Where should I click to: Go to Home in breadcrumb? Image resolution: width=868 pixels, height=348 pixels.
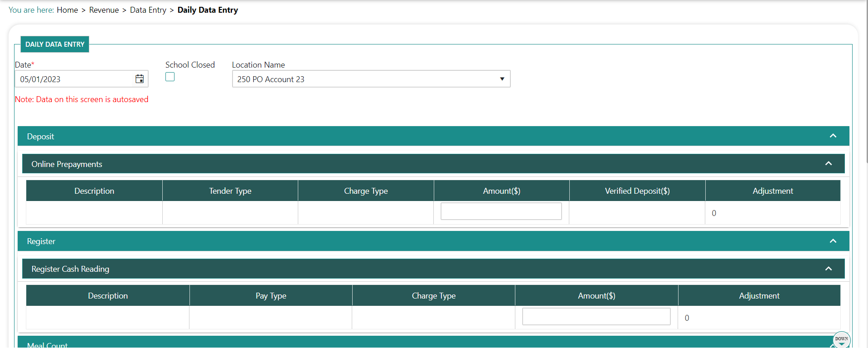[67, 10]
